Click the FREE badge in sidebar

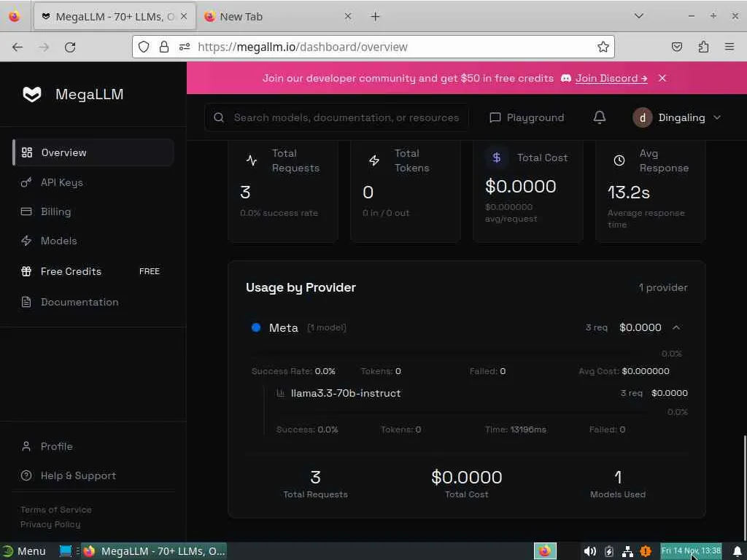tap(149, 271)
